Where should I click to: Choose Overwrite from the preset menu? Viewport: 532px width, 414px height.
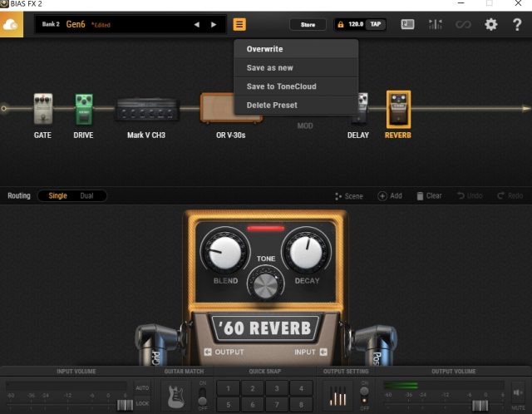[296, 49]
